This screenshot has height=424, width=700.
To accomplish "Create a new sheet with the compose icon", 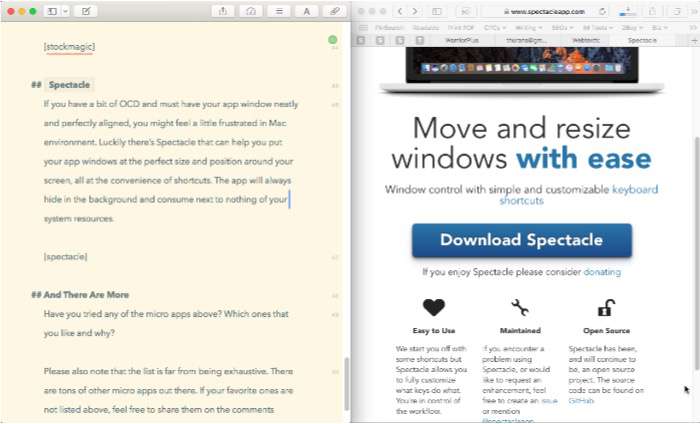I will [x=86, y=11].
